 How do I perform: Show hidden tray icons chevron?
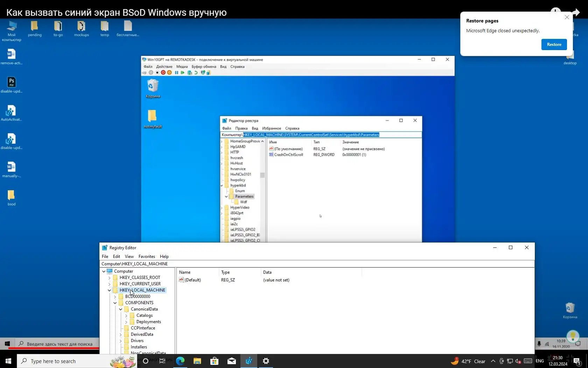point(493,361)
